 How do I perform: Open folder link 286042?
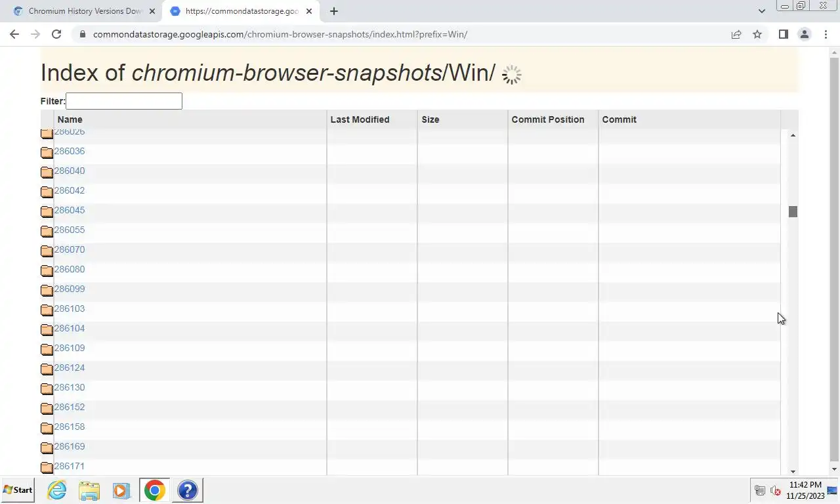pos(70,190)
